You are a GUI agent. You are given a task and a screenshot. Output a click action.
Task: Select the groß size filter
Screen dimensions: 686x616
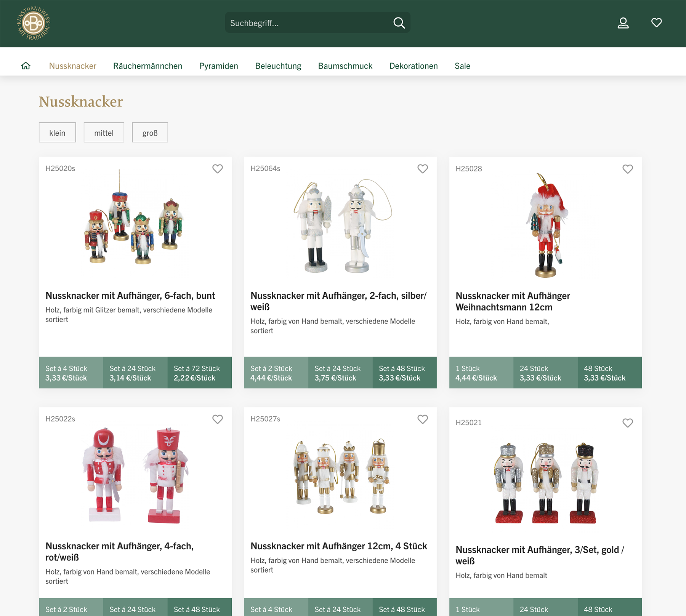(x=150, y=133)
